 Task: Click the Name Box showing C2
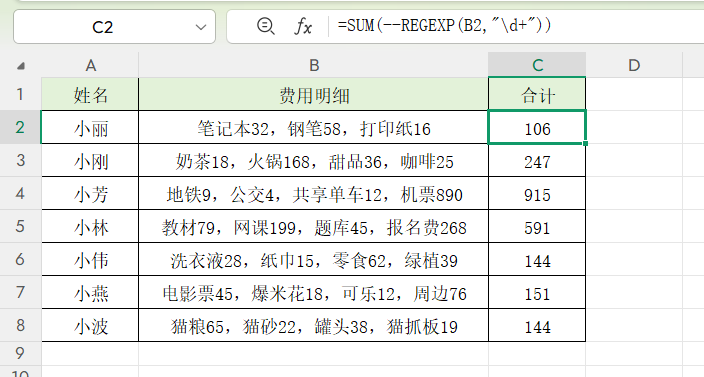[x=114, y=27]
